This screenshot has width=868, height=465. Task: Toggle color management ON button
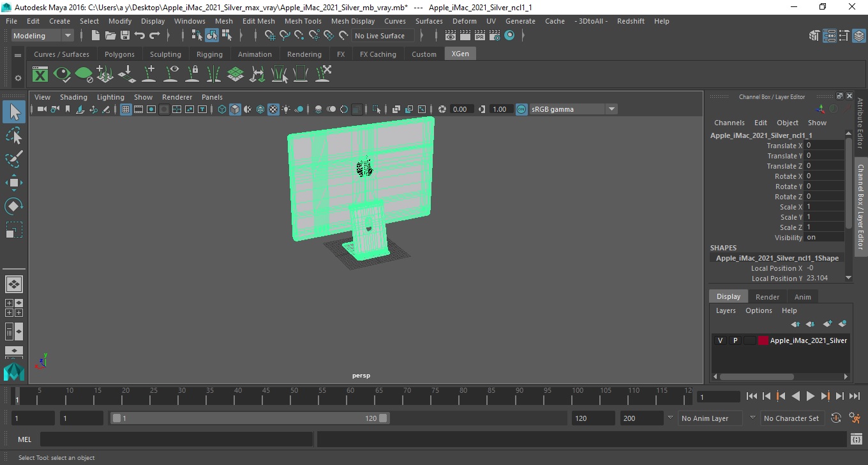(521, 109)
